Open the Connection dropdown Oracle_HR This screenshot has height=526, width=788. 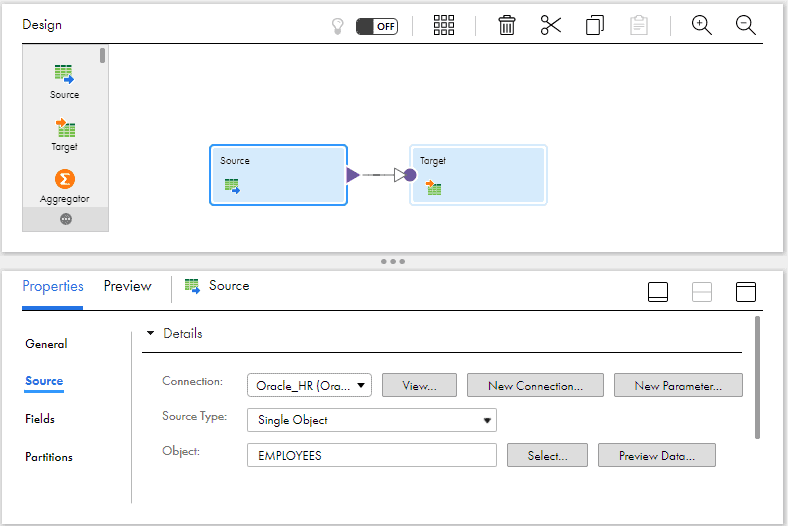pos(310,385)
